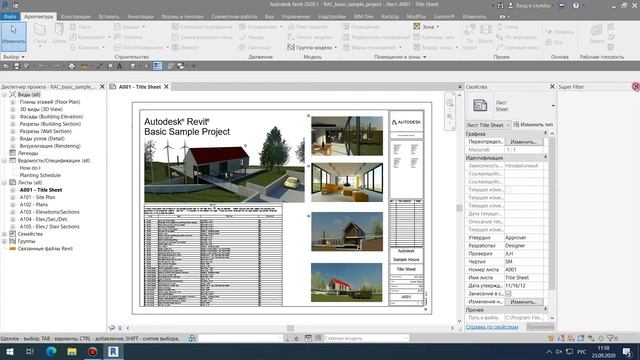This screenshot has width=640, height=360.
Task: Collapse the 'Идентификация' section in Properties
Action: (x=545, y=158)
